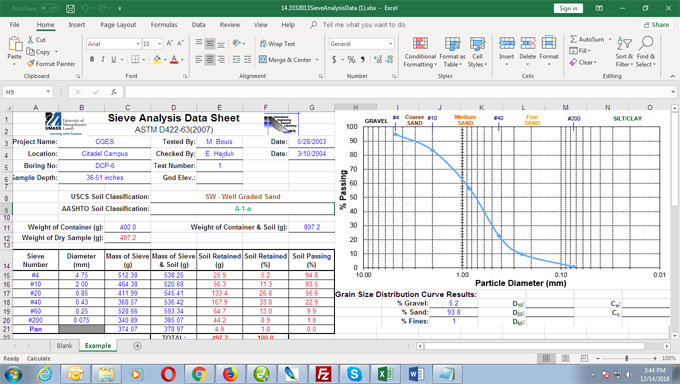Switch to the Data tab
This screenshot has height=384, width=680.
tap(199, 25)
